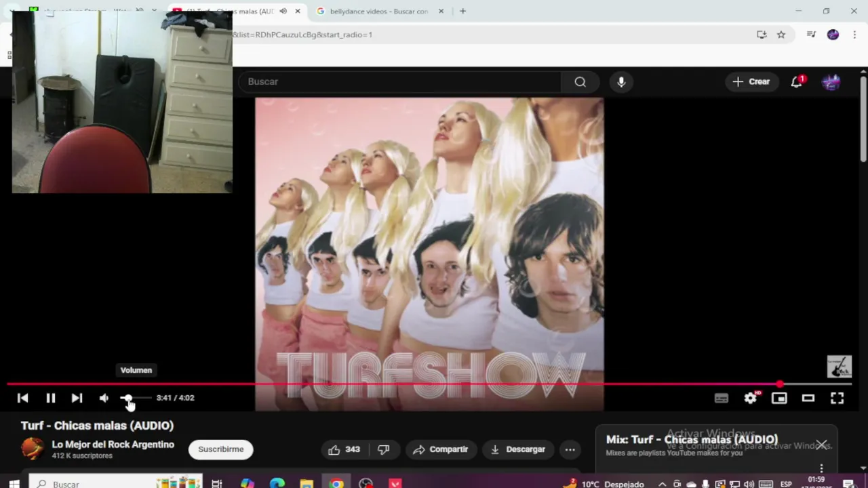Image resolution: width=868 pixels, height=488 pixels.
Task: Open the more actions three-dot menu
Action: [x=570, y=449]
